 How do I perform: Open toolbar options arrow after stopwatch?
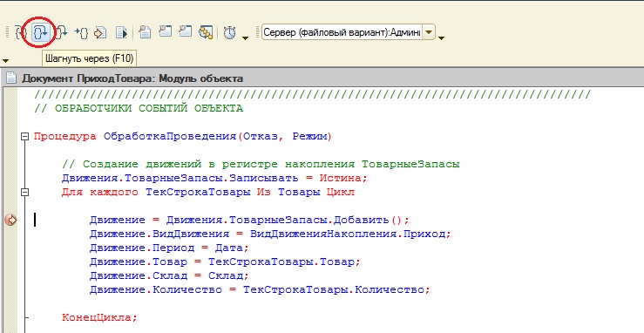point(245,38)
